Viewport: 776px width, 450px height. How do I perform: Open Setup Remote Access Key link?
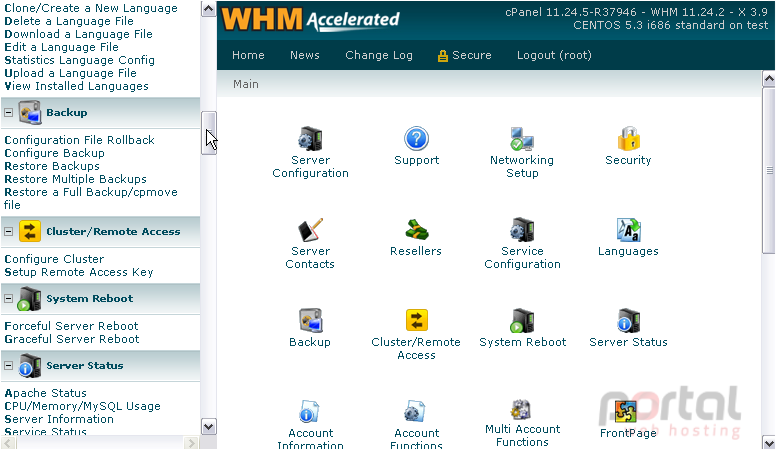(x=79, y=272)
